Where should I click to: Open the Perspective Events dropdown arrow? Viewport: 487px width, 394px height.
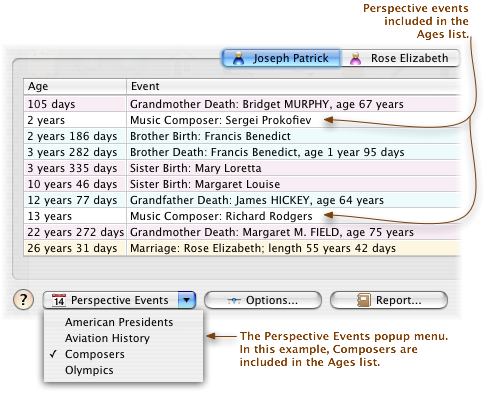point(187,300)
